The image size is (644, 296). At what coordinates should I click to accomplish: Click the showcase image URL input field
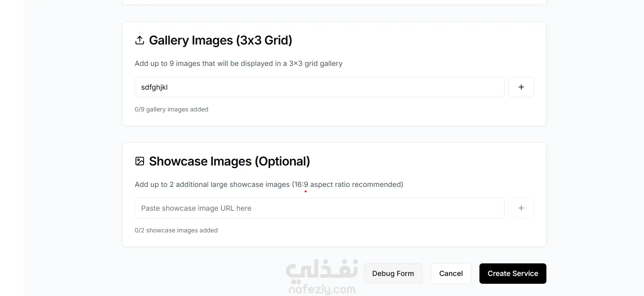pos(319,208)
